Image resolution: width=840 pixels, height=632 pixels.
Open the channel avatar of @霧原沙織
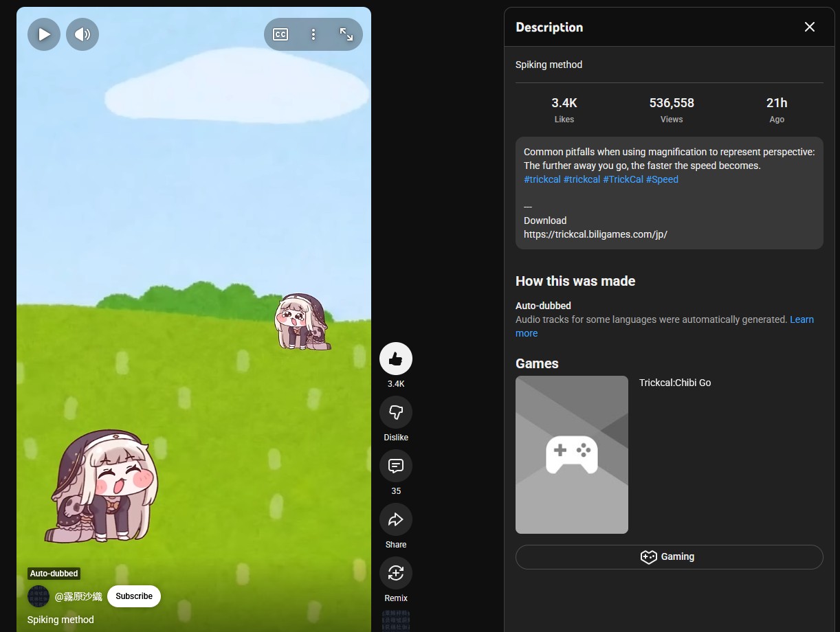tap(38, 596)
